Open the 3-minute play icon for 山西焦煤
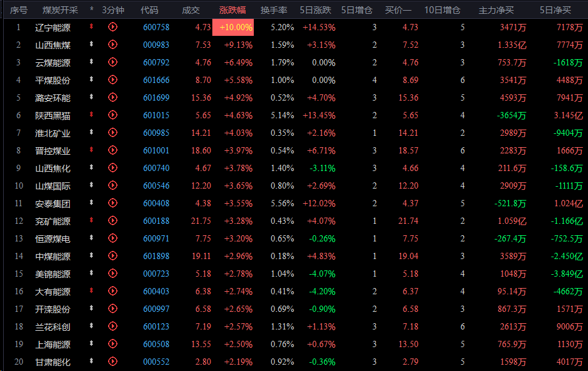 113,45
